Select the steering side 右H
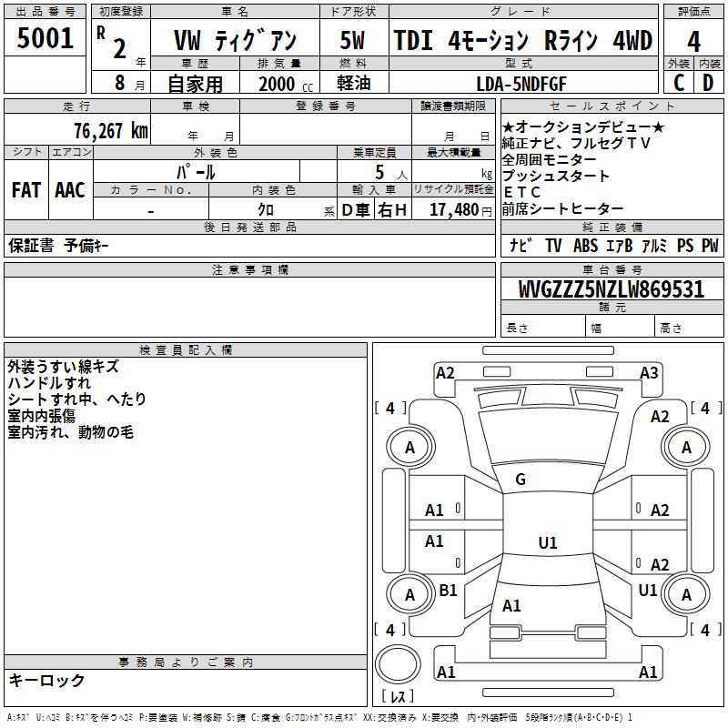This screenshot has height=728, width=728. tap(392, 210)
